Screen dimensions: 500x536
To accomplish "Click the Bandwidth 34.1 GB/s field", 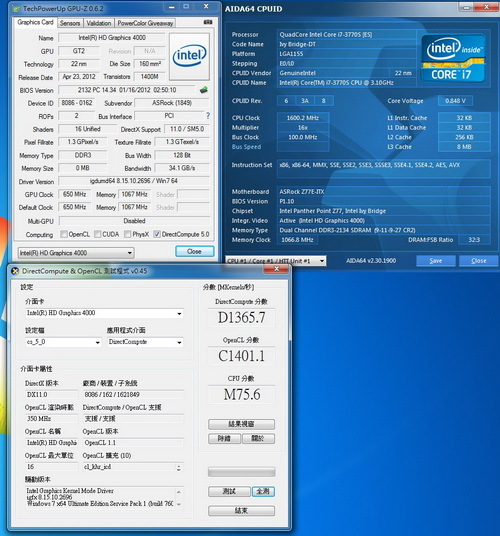I will tap(182, 168).
